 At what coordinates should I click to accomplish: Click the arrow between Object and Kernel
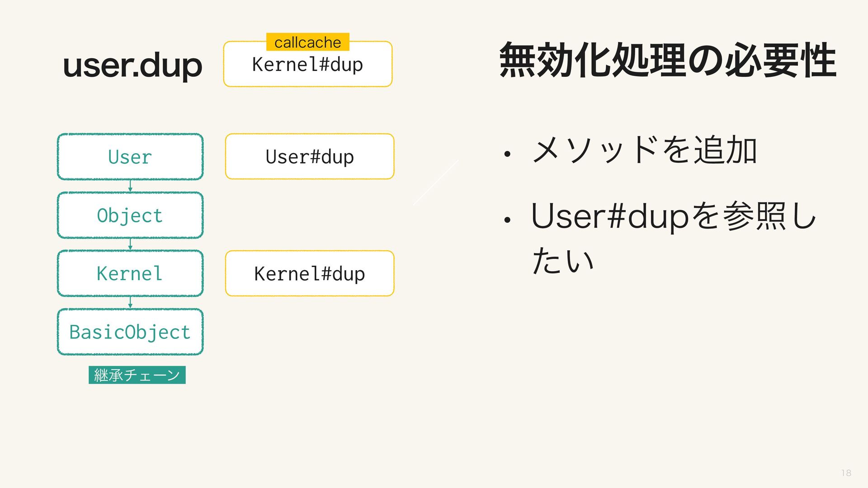pos(130,244)
